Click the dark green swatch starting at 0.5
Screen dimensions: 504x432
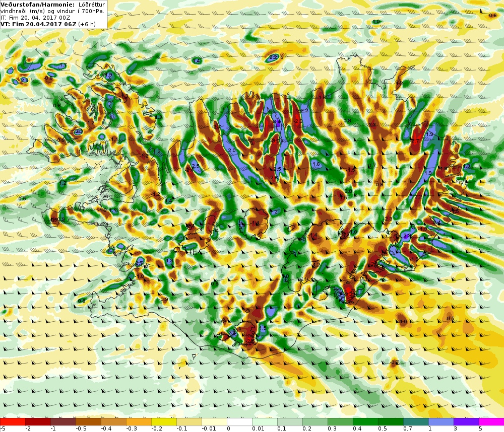(391, 422)
